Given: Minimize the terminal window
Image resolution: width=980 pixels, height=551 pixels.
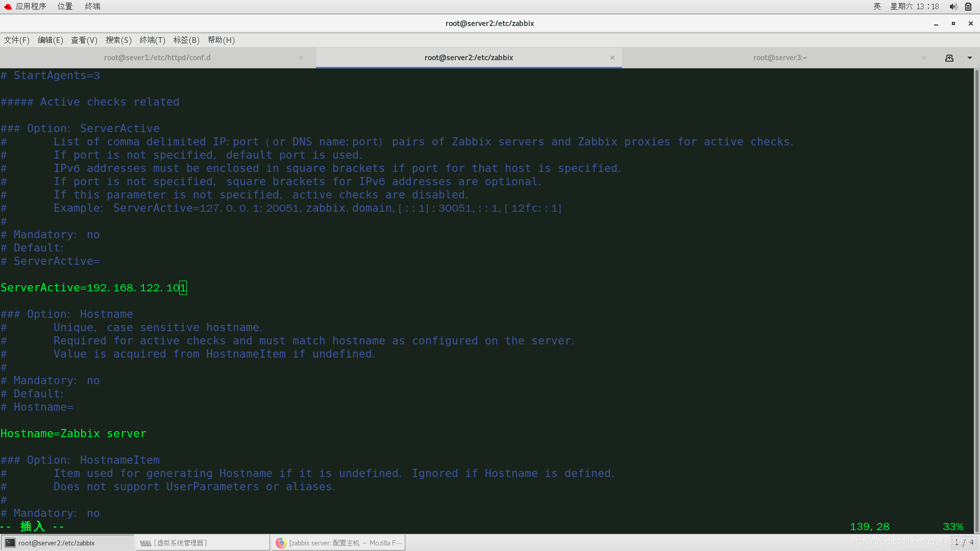Looking at the screenshot, I should pyautogui.click(x=936, y=23).
